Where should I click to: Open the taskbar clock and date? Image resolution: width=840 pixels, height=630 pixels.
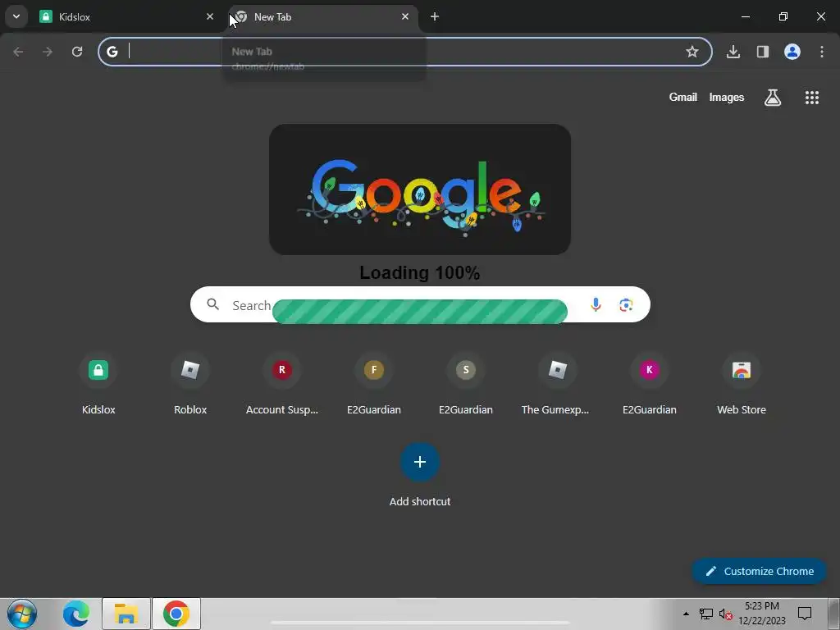(762, 614)
